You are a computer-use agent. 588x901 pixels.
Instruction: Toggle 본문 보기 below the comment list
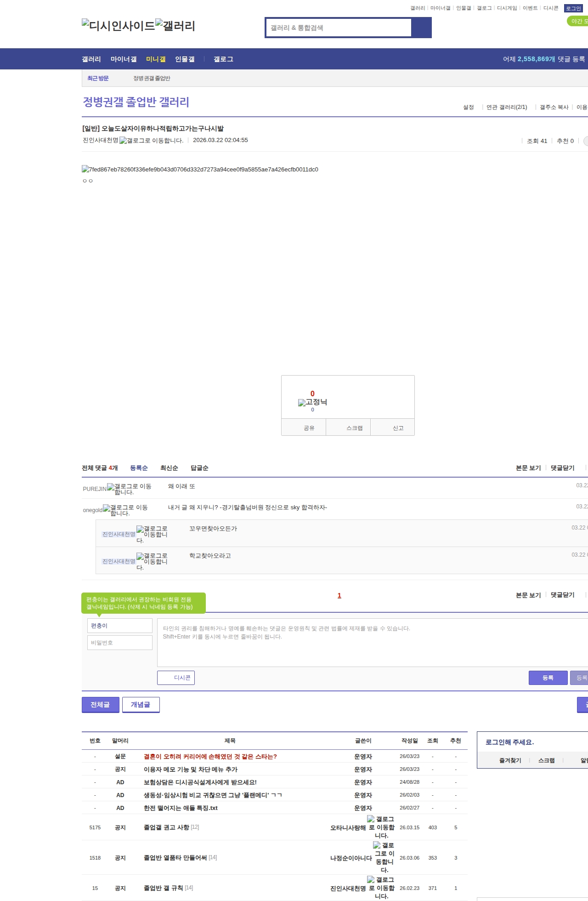click(528, 595)
